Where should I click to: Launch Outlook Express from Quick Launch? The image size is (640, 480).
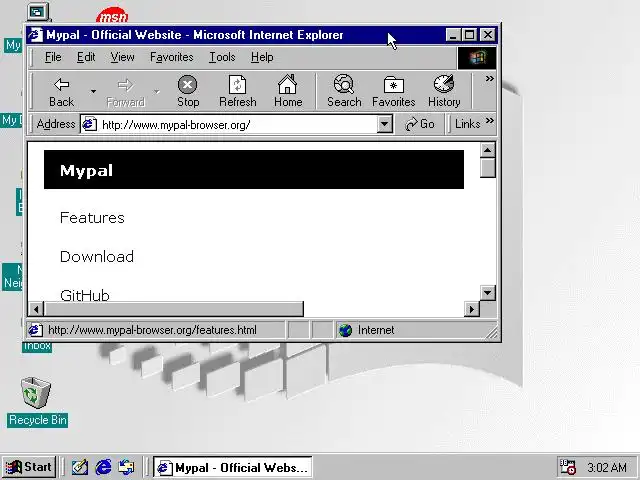tap(126, 467)
